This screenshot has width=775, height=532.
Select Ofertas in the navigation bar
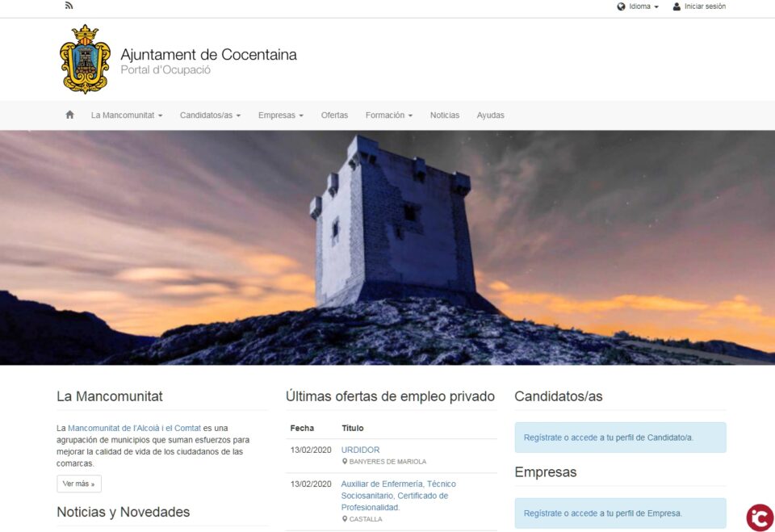coord(335,115)
